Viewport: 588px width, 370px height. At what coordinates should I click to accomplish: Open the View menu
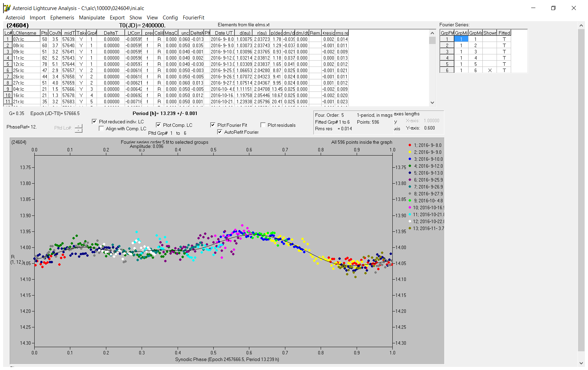[152, 18]
